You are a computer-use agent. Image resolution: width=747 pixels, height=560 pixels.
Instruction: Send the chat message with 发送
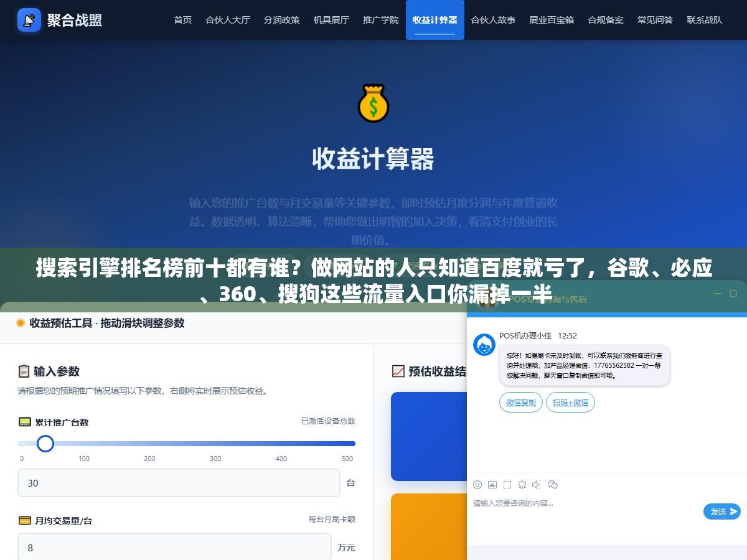tap(722, 511)
